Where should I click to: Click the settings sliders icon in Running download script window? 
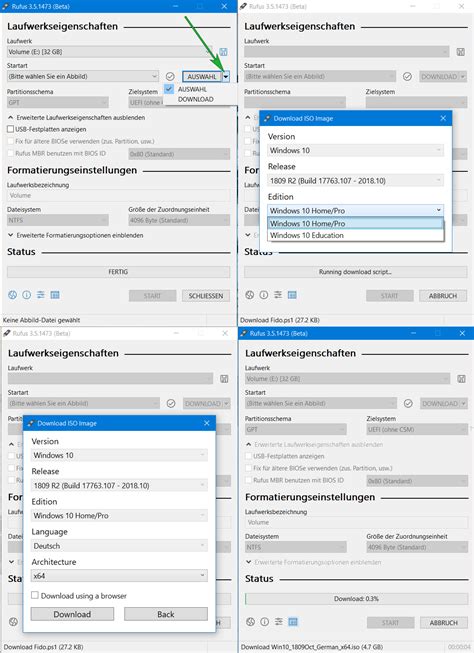click(278, 295)
